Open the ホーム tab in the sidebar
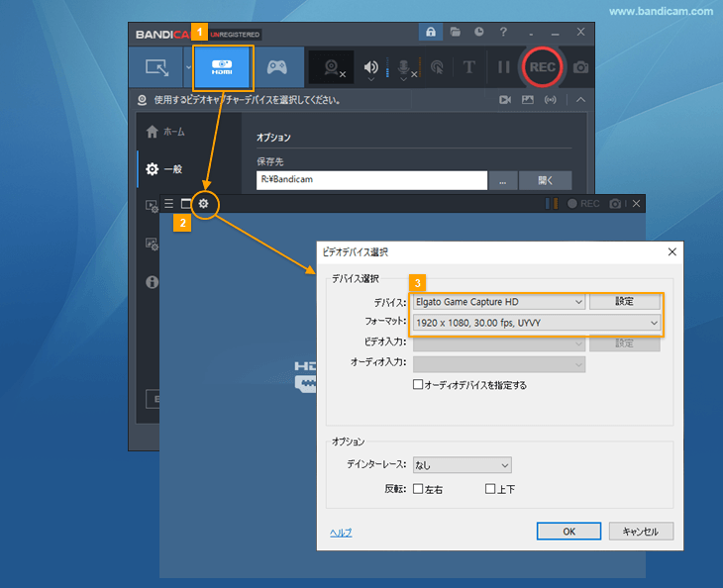The width and height of the screenshot is (723, 588). (x=165, y=132)
